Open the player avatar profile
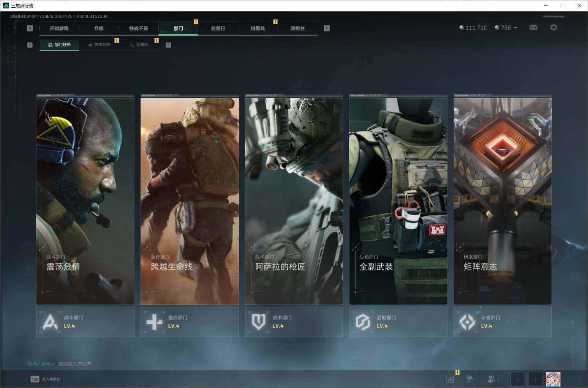Image resolution: width=588 pixels, height=388 pixels. tap(553, 379)
